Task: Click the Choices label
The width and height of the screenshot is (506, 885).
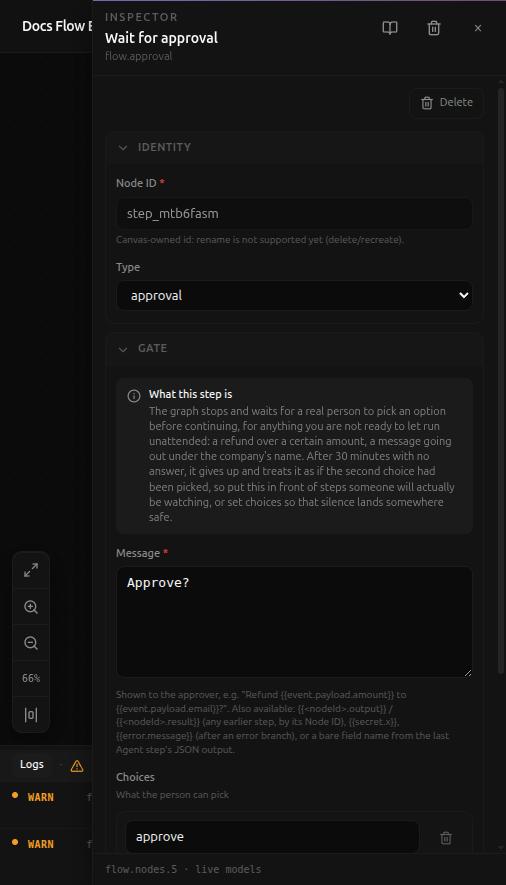Action: tap(135, 777)
